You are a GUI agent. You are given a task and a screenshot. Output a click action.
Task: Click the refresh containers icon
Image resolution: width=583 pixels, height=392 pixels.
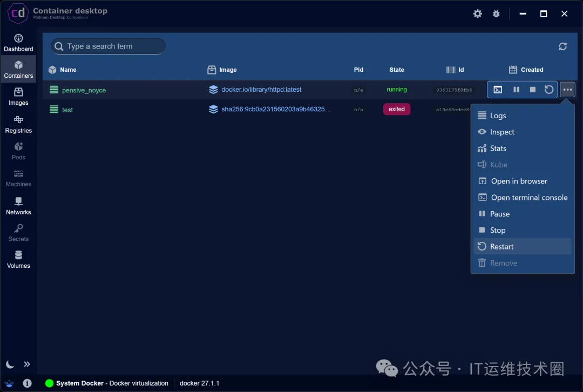coord(562,46)
